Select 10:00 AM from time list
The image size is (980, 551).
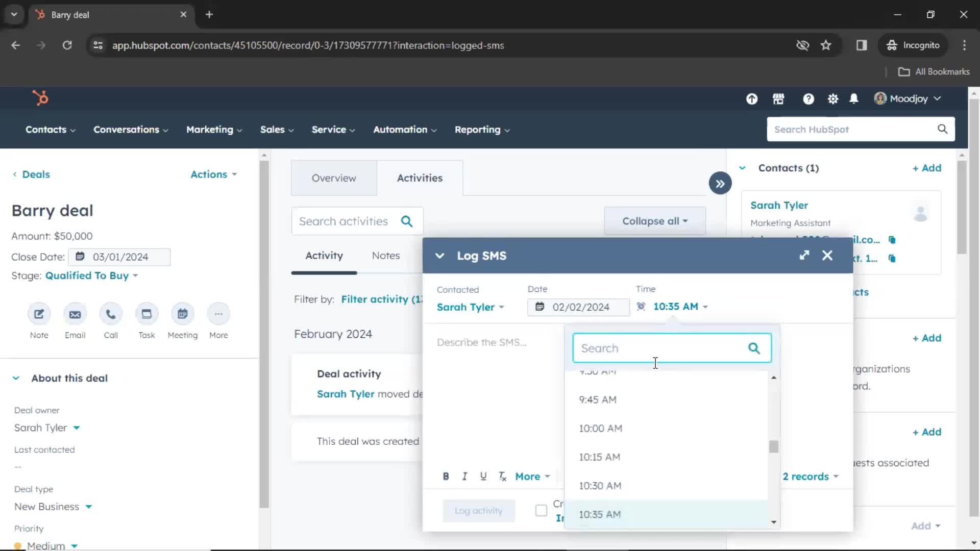point(666,429)
